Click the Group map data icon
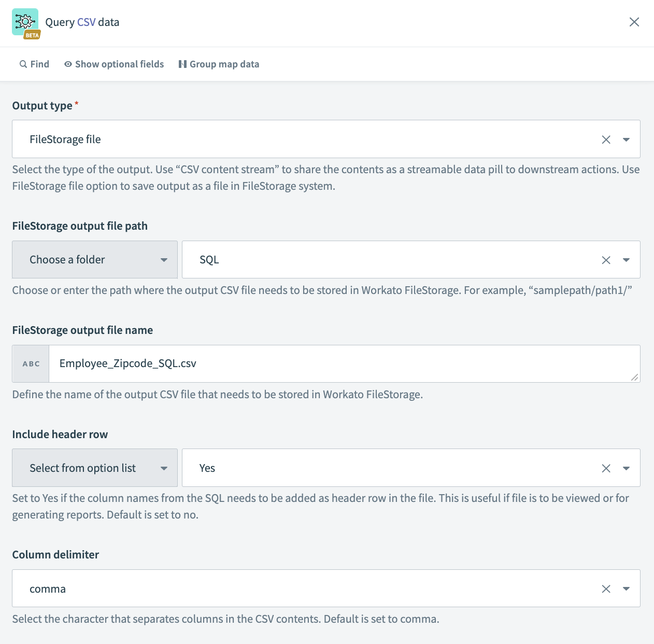This screenshot has height=644, width=654. (x=182, y=64)
